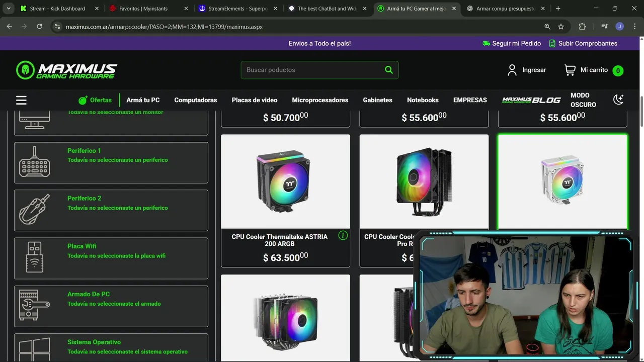Open the Ofertas menu item
The height and width of the screenshot is (362, 644).
(95, 100)
